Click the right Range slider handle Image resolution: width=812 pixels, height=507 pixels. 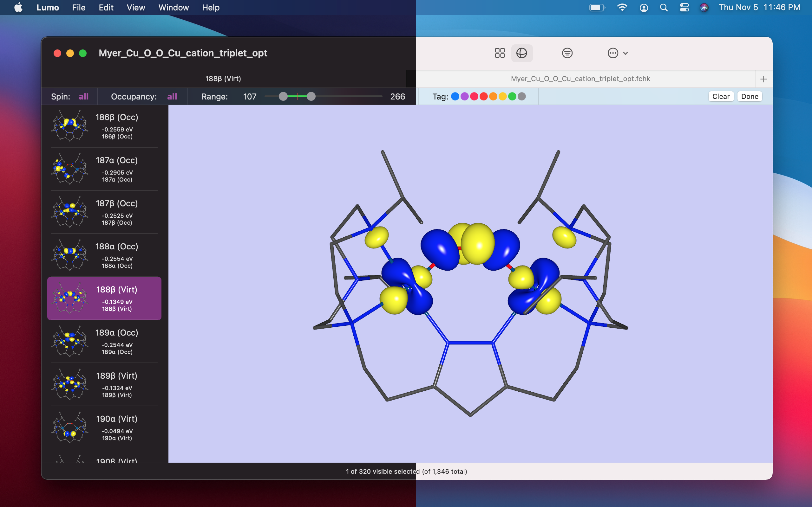point(311,97)
